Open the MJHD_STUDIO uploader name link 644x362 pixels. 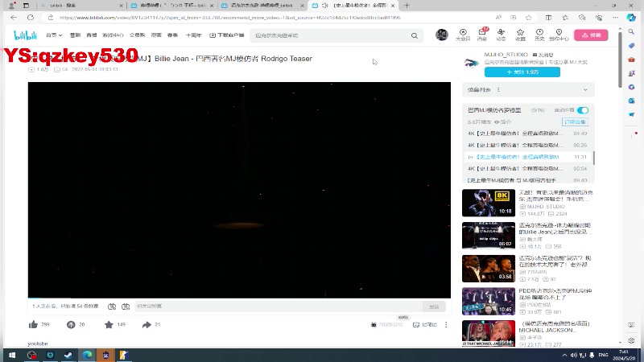[x=506, y=55]
